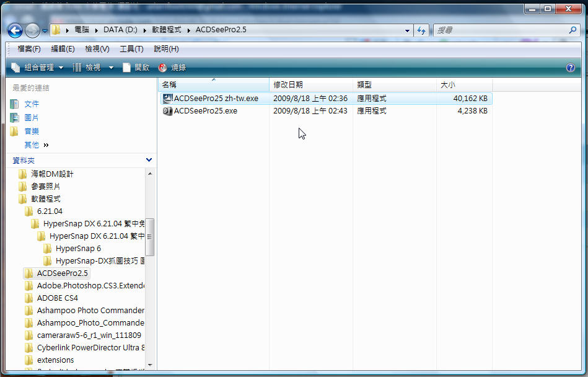Open the address bar history dropdown arrow
588x377 pixels.
point(407,30)
